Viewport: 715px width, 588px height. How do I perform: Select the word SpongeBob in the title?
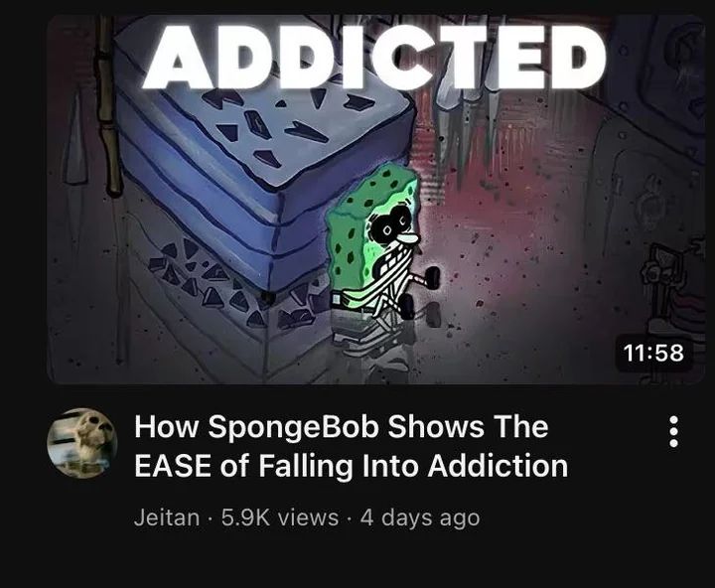(294, 427)
